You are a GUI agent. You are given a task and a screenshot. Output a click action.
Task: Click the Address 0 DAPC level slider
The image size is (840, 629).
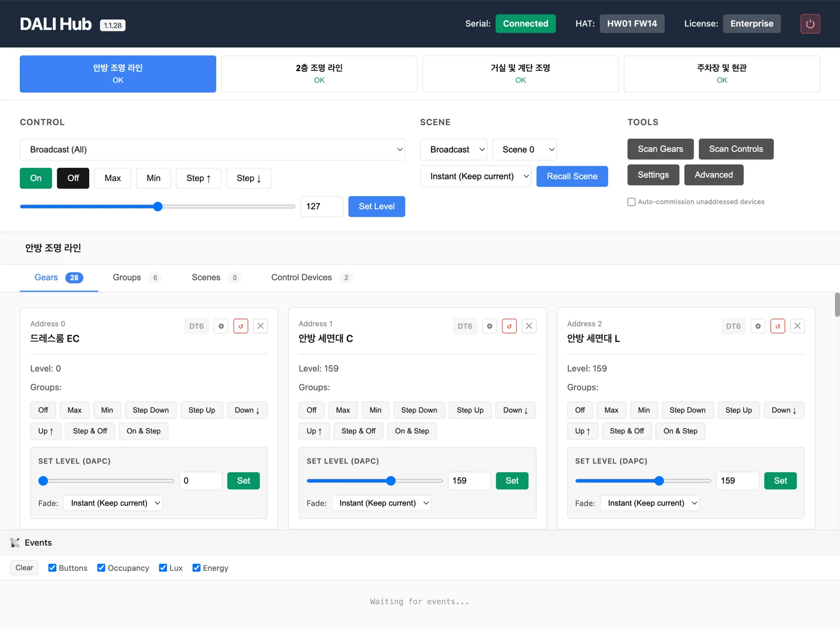106,481
